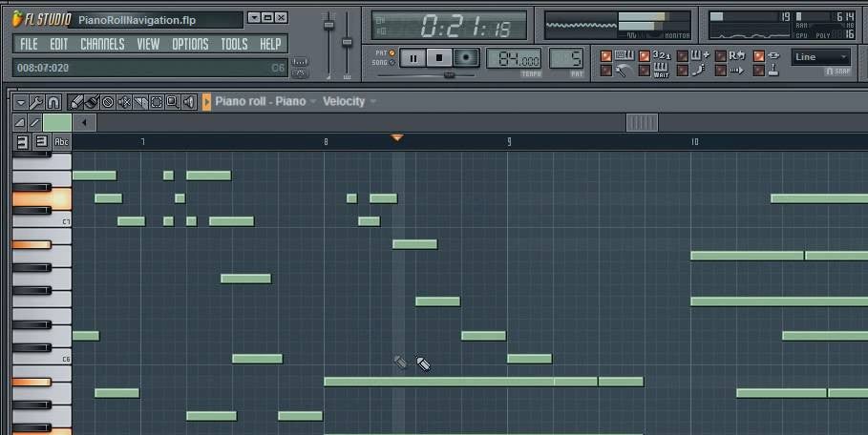Click the Abc note labels button
Viewport: 868px width, 435px height.
61,142
